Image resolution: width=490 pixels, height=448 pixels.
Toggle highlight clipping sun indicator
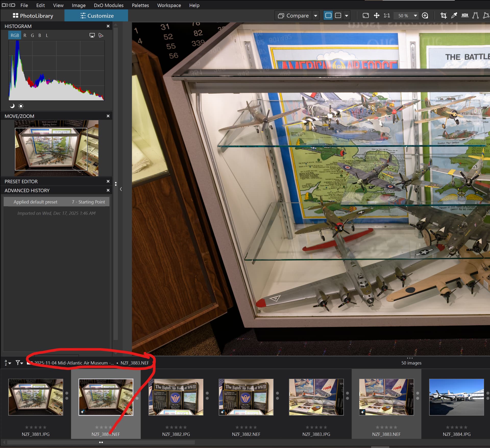coord(21,106)
